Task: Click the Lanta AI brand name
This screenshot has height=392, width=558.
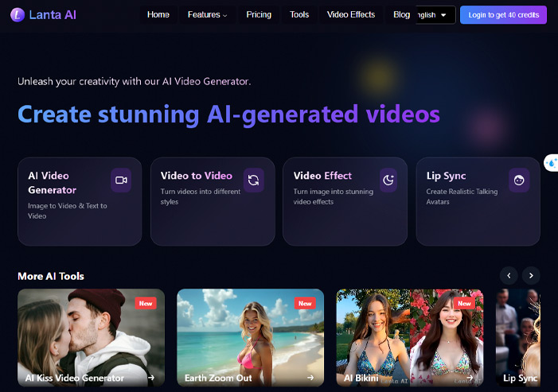Action: pos(53,15)
